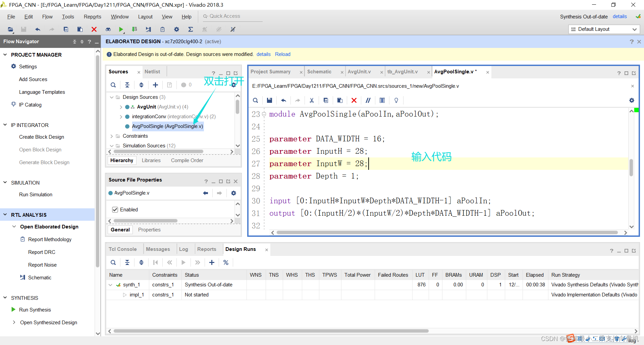Image resolution: width=644 pixels, height=345 pixels.
Task: Open Report DRC in RTL Analysis
Action: (42, 252)
